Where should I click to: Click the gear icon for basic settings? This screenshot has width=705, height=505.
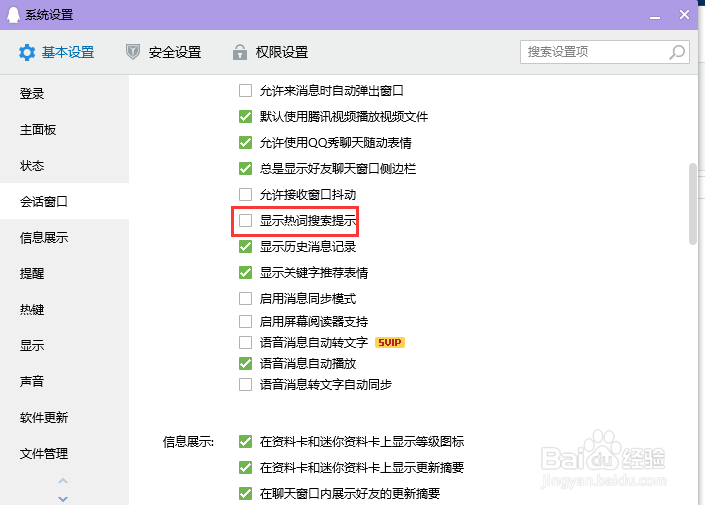tap(27, 53)
